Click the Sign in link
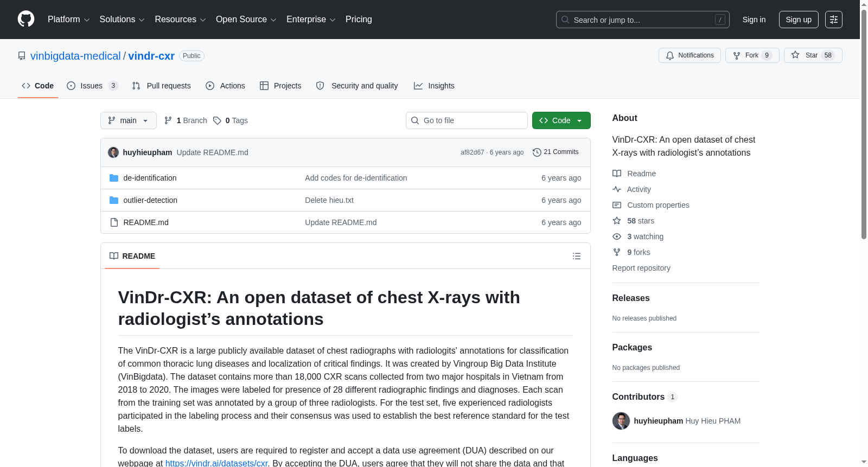The image size is (868, 467). [754, 20]
